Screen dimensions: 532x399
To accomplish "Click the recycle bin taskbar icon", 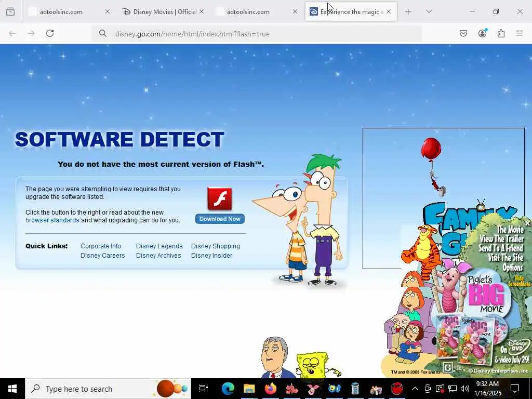I will 355,389.
